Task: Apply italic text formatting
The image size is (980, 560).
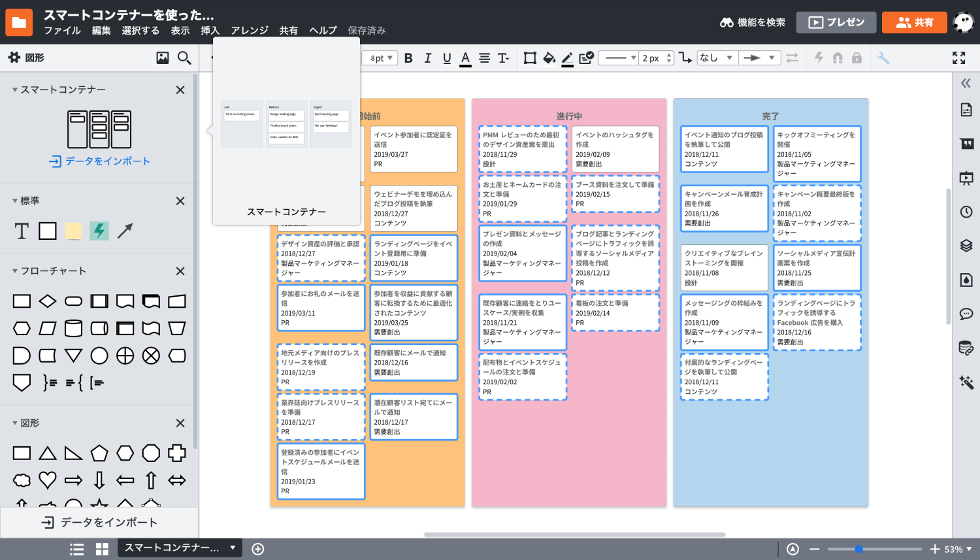Action: coord(427,58)
